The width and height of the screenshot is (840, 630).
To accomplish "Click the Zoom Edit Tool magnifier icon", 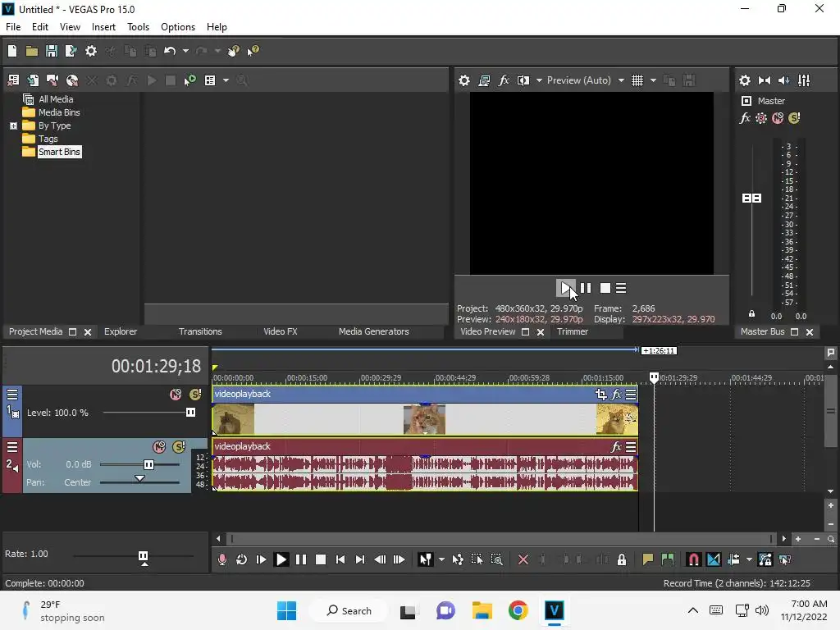I will (496, 559).
